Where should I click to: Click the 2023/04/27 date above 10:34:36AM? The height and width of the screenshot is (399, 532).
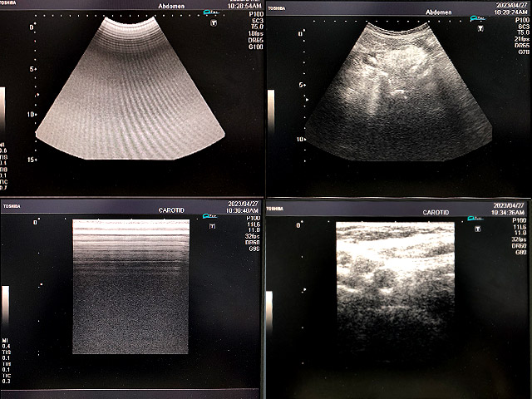pyautogui.click(x=509, y=205)
